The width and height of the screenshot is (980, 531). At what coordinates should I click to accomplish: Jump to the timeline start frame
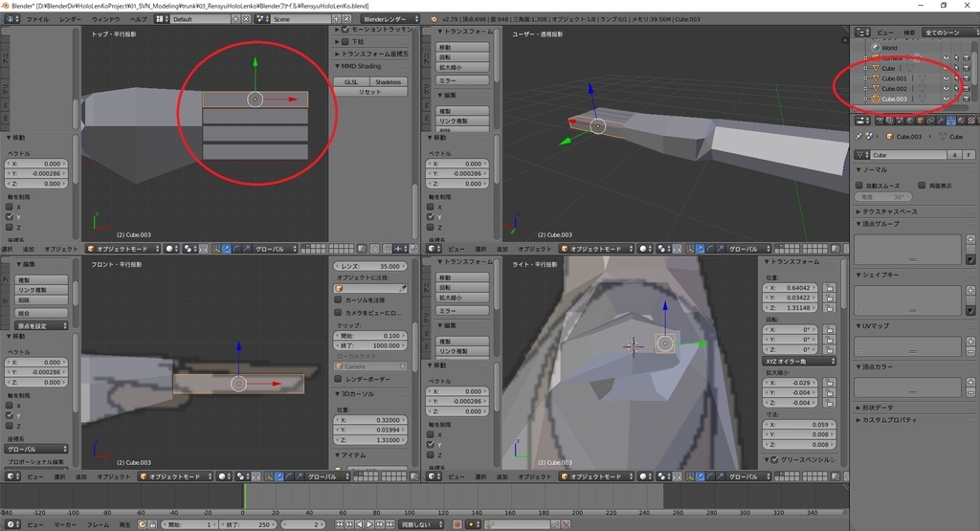pyautogui.click(x=339, y=524)
